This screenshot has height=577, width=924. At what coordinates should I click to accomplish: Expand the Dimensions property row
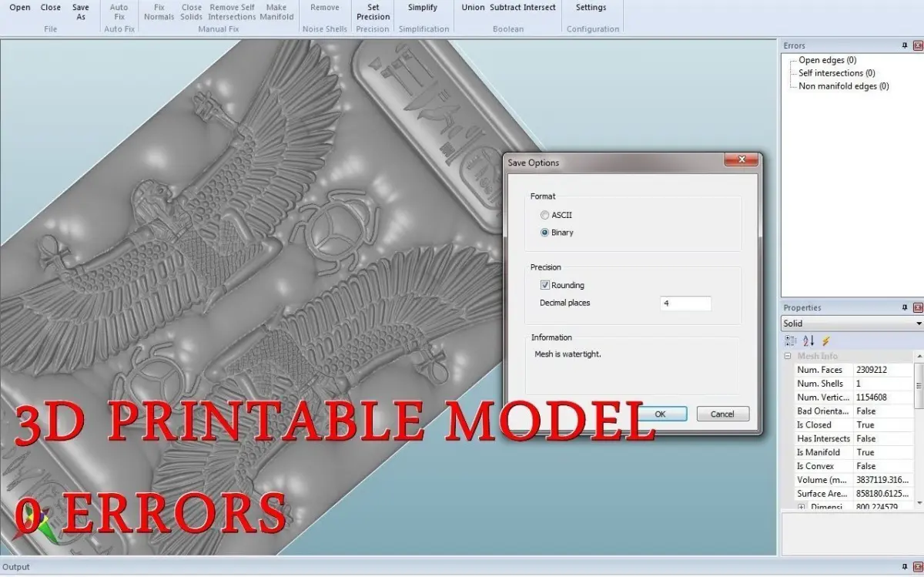point(802,508)
